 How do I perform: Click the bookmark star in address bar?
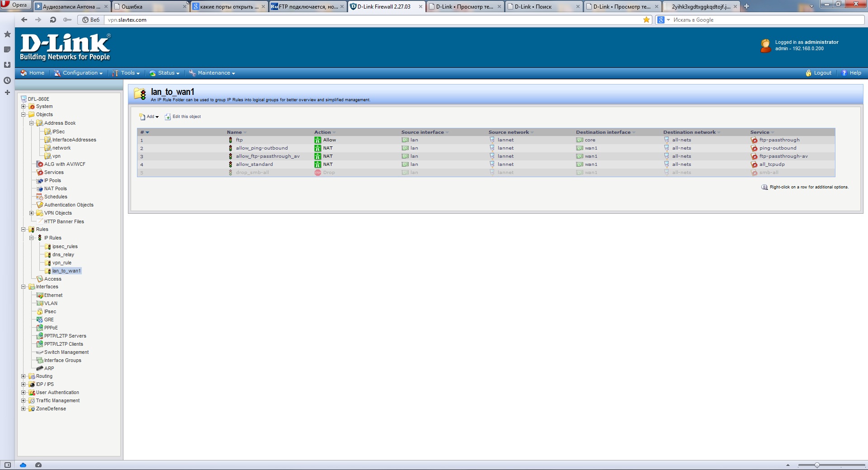coord(646,20)
